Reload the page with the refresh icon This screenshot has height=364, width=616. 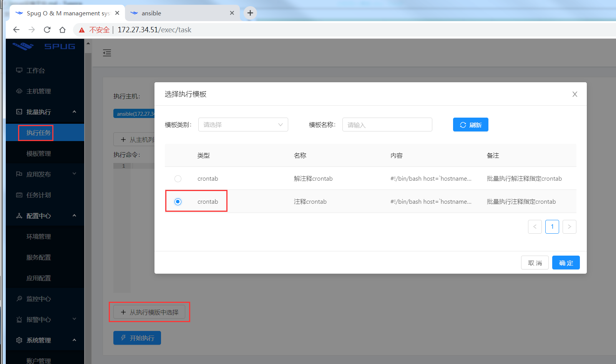click(47, 30)
